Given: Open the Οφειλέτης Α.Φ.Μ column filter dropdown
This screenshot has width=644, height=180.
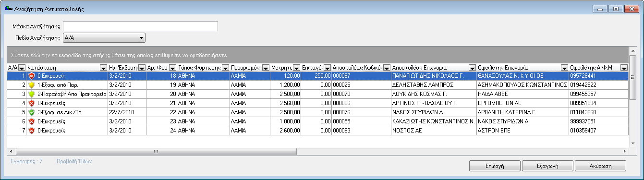Looking at the screenshot, I should (624, 67).
